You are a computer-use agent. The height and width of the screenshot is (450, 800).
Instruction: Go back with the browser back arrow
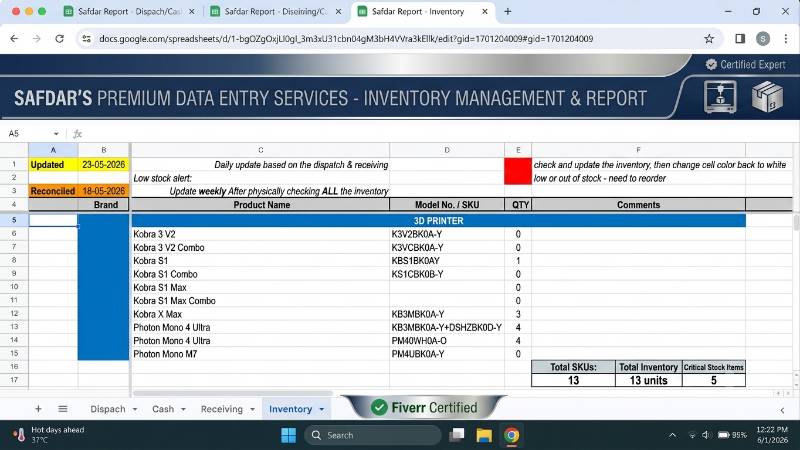click(x=14, y=39)
